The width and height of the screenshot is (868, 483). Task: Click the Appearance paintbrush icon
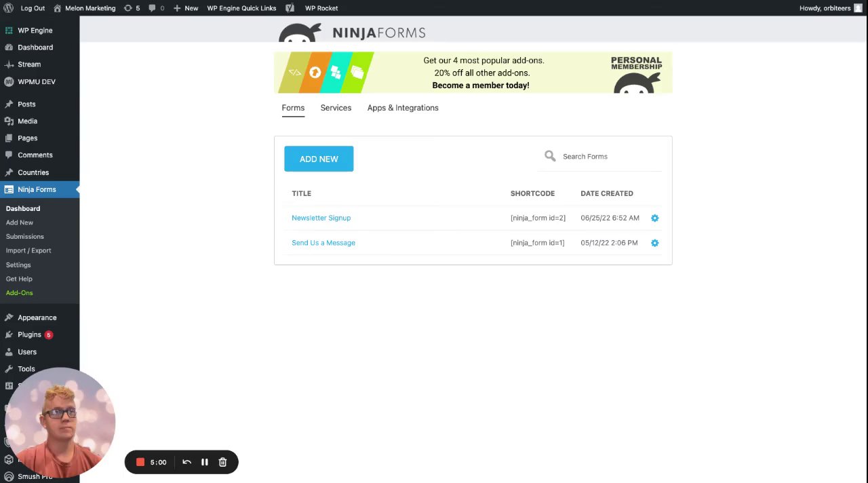9,317
